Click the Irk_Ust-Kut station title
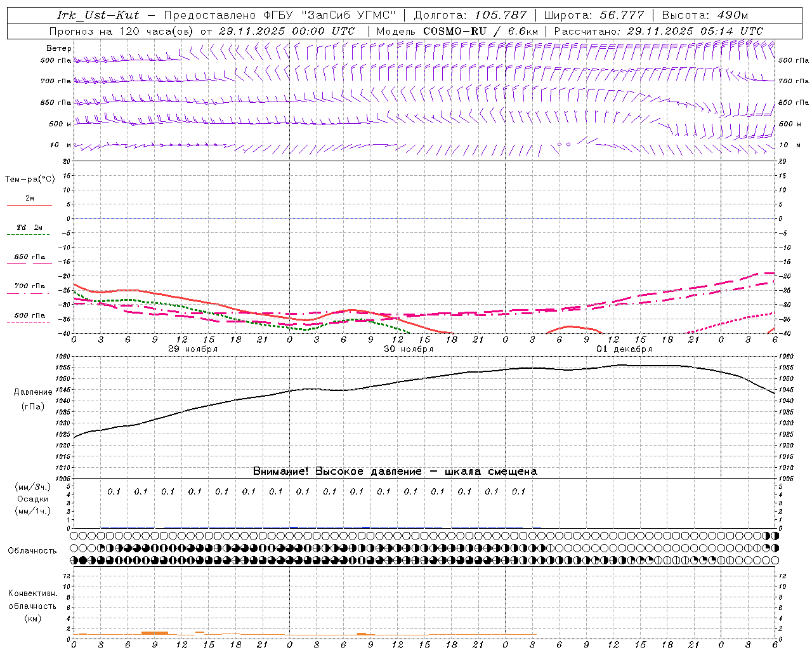Viewport: 812px width, 650px height. click(x=98, y=15)
